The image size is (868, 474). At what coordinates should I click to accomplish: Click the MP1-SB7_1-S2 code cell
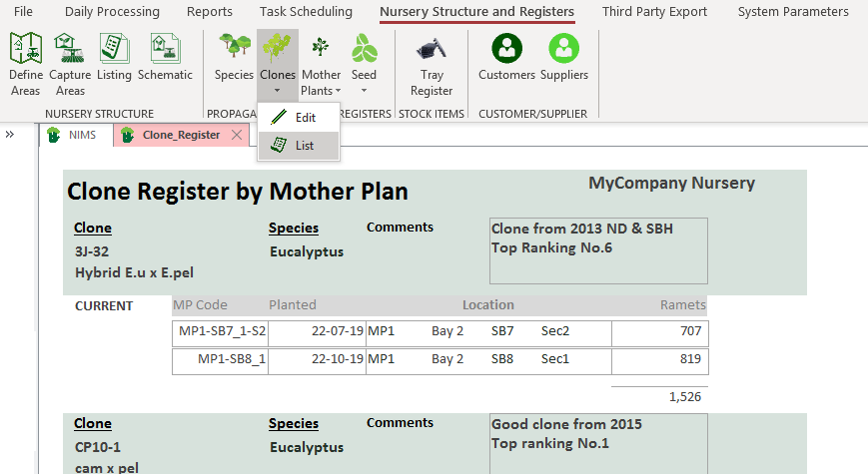pyautogui.click(x=221, y=331)
